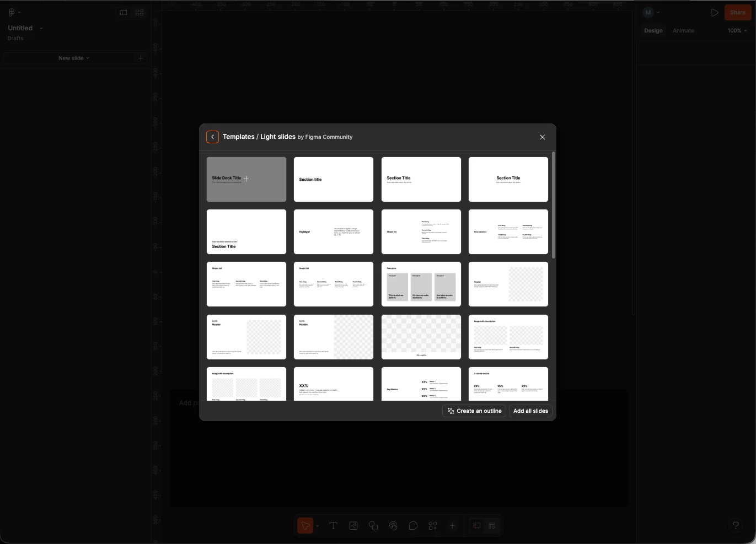The width and height of the screenshot is (756, 544).
Task: Select the 3 column metric template
Action: click(x=508, y=384)
